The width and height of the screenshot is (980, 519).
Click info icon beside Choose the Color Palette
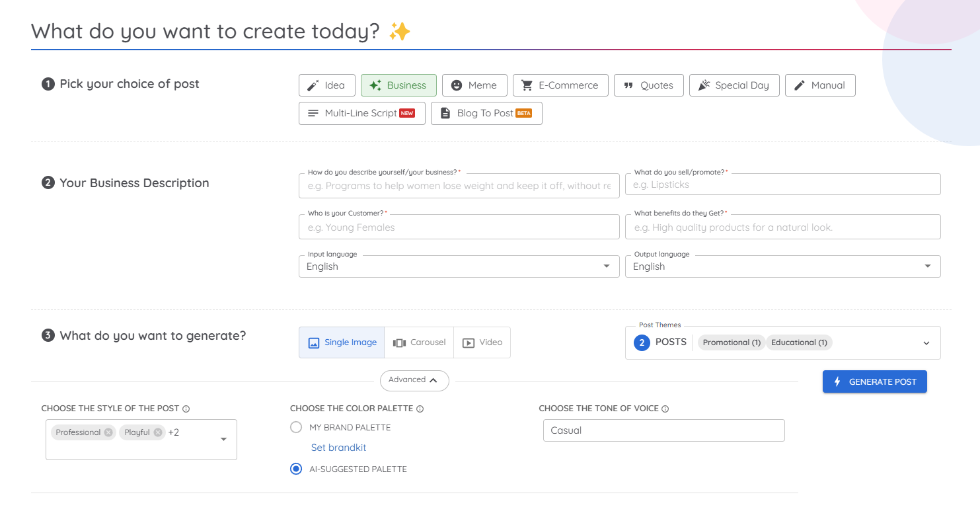(x=420, y=409)
